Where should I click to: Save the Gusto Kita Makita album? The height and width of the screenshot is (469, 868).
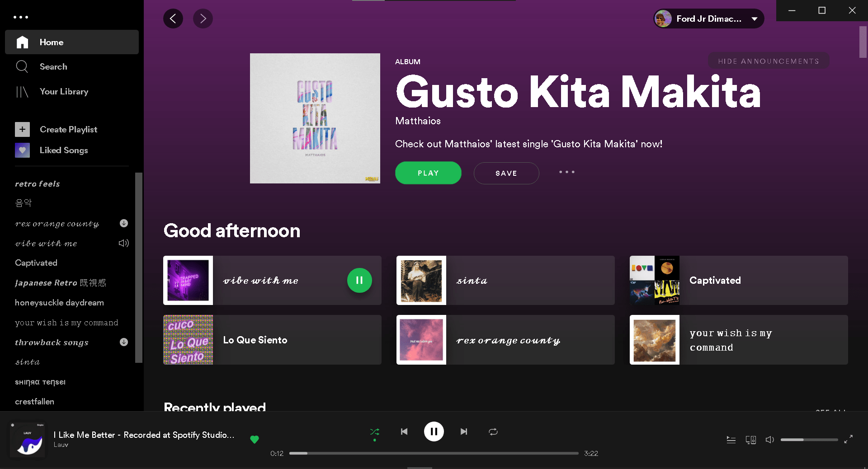point(506,173)
